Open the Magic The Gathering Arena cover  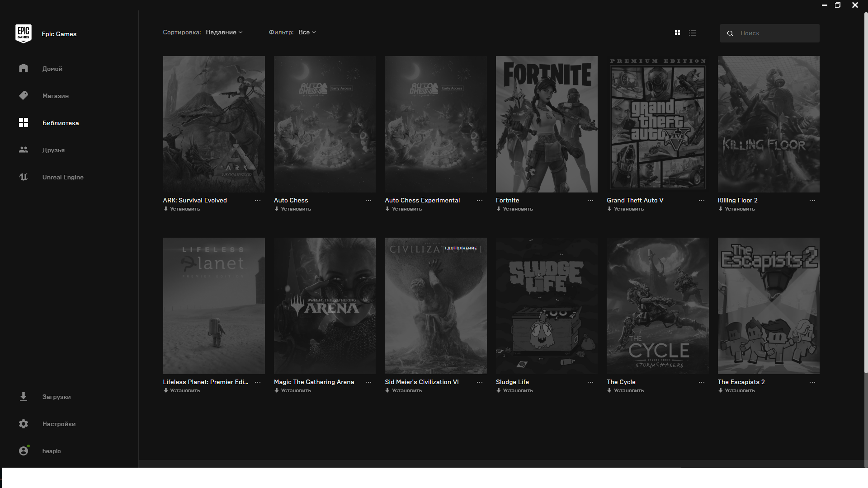[x=325, y=306]
